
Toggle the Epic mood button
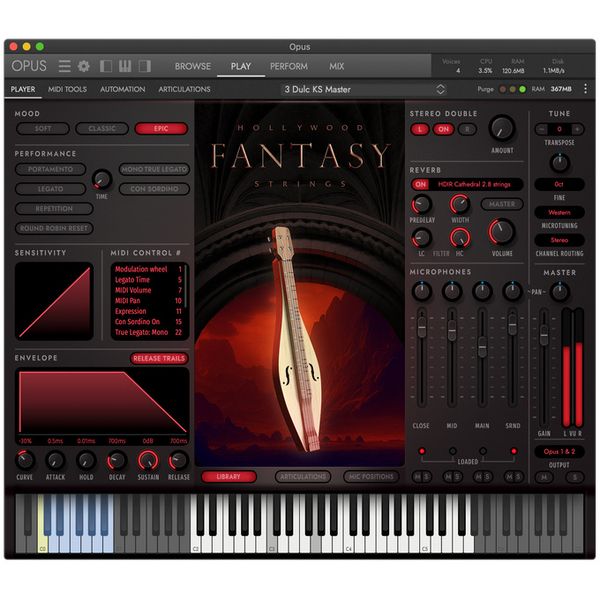click(161, 129)
